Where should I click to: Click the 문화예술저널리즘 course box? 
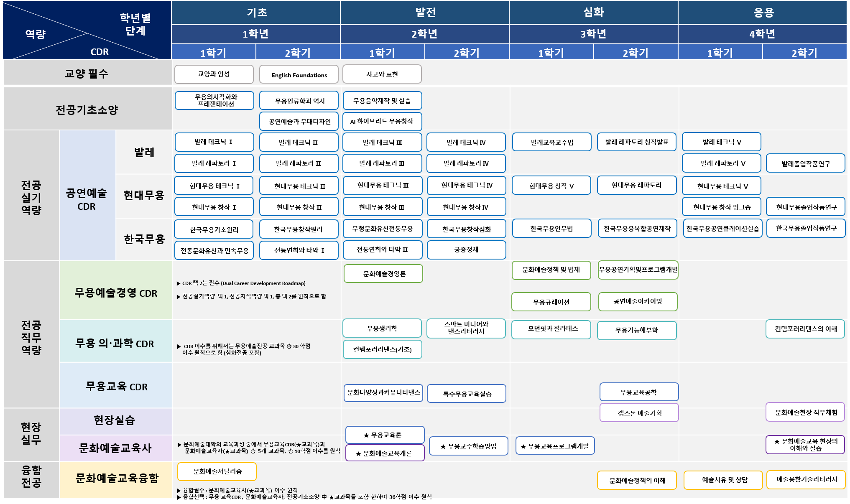point(217,471)
